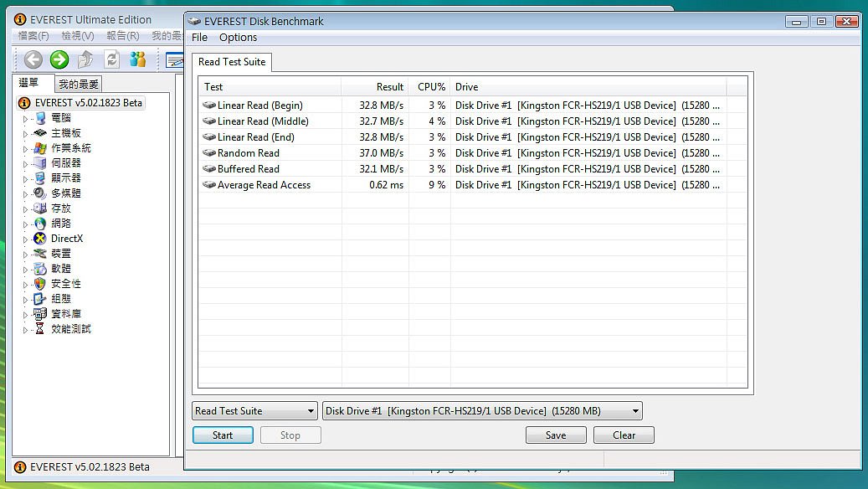868x489 pixels.
Task: Click the green Forward arrow toolbar icon
Action: tap(59, 59)
